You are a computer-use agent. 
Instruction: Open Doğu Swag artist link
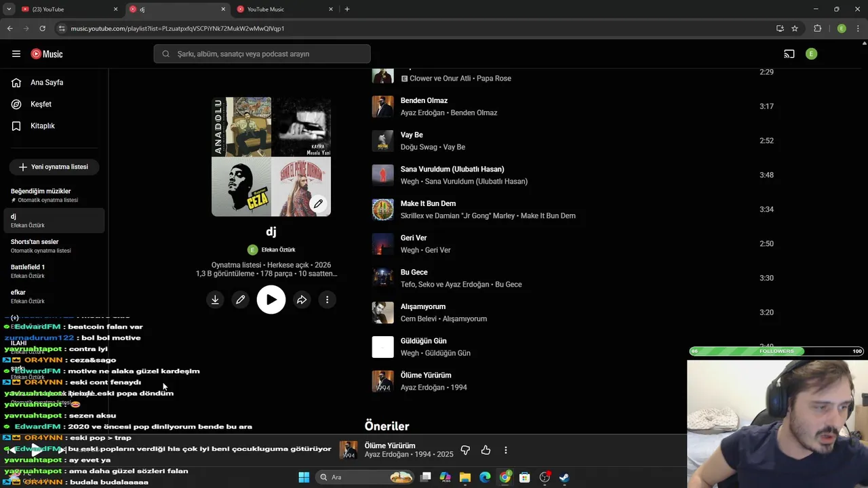[420, 148]
